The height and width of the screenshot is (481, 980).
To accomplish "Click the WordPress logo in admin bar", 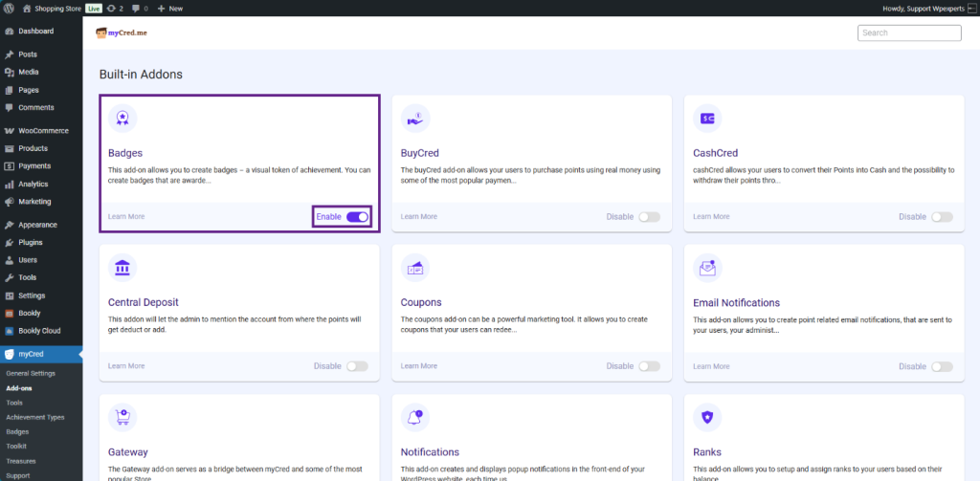I will [9, 9].
